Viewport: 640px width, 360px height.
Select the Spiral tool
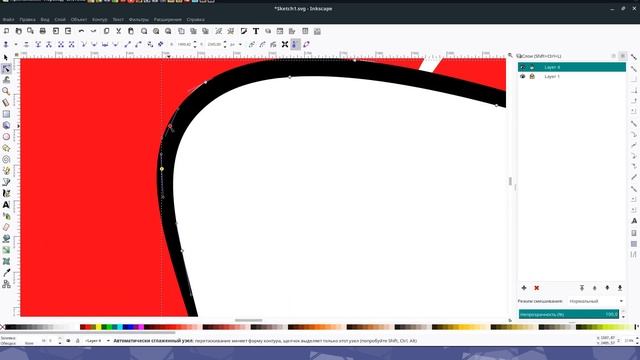pos(6,159)
